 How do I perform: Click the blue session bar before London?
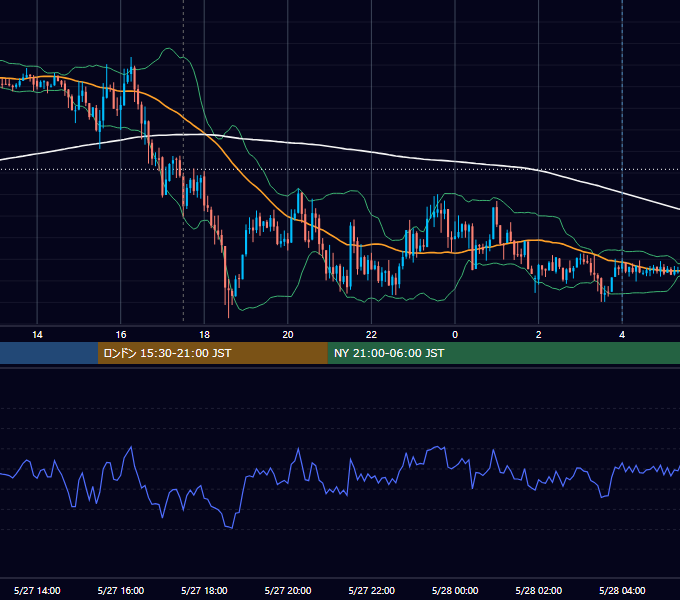(49, 353)
